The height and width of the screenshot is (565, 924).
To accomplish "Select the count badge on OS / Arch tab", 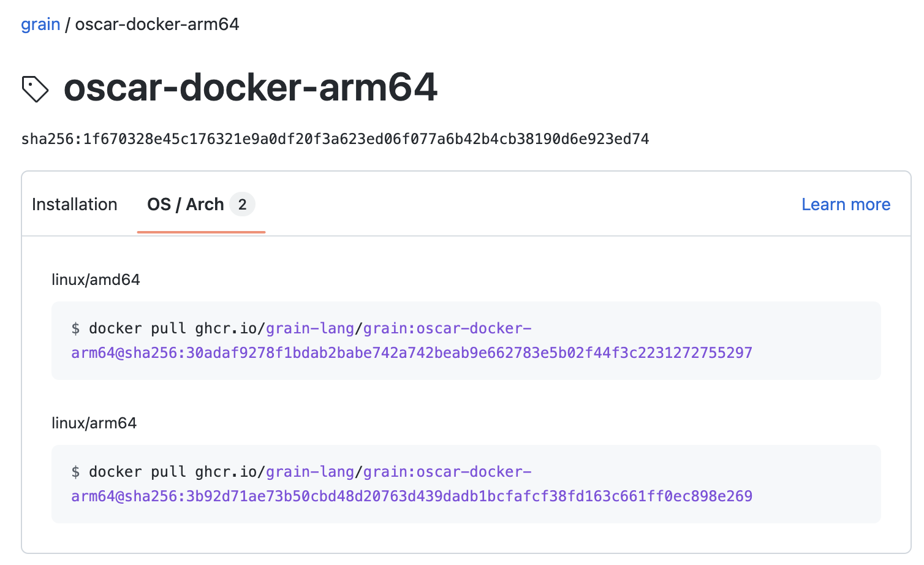I will tap(243, 204).
